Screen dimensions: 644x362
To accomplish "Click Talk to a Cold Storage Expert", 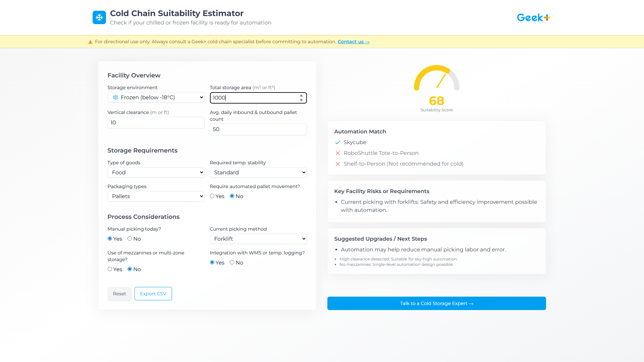I will click(436, 303).
